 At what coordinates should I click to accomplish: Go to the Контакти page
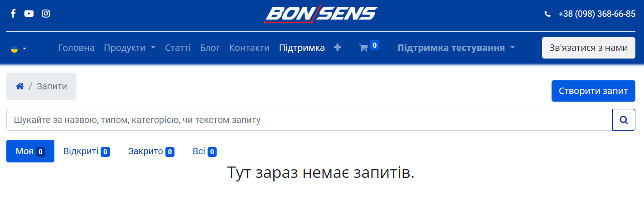[249, 48]
